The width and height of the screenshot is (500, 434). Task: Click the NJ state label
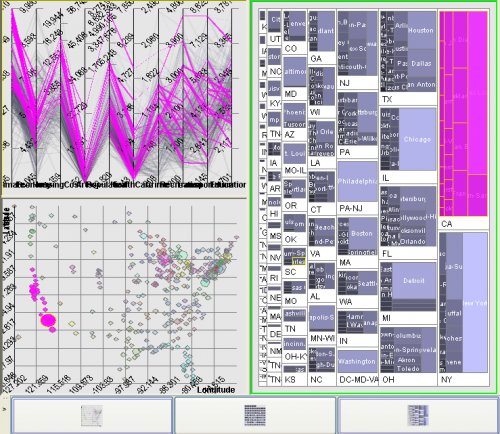(x=344, y=83)
